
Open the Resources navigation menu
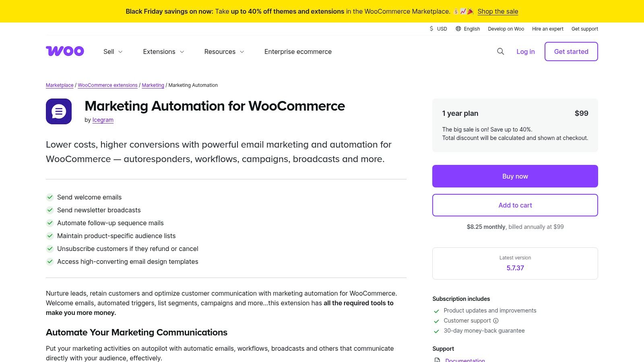[224, 51]
